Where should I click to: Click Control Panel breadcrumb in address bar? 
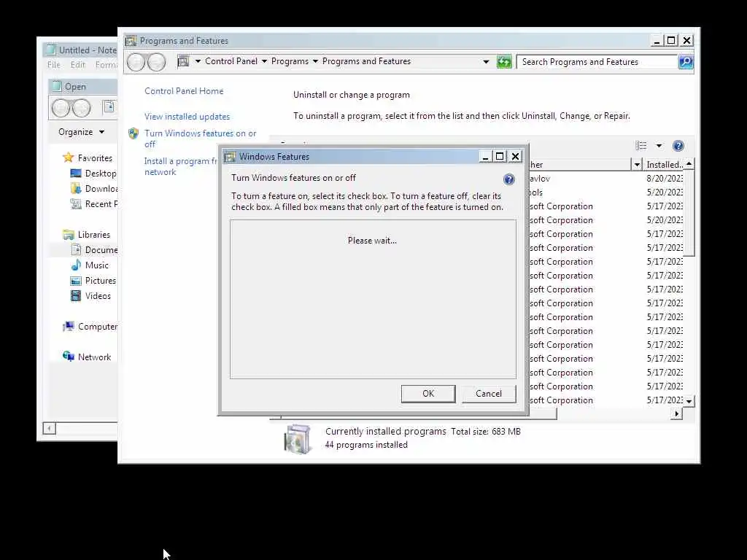click(x=231, y=61)
